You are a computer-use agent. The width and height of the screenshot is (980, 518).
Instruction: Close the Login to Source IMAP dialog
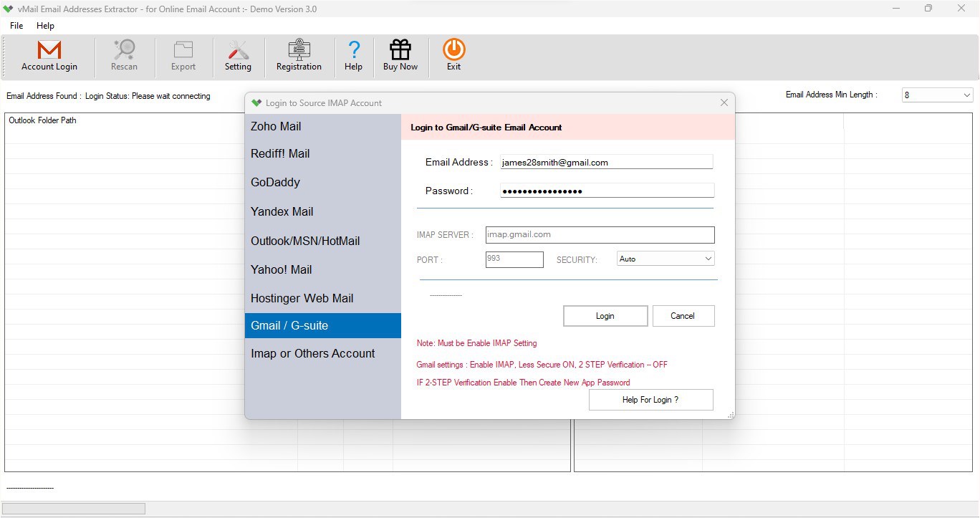click(724, 103)
